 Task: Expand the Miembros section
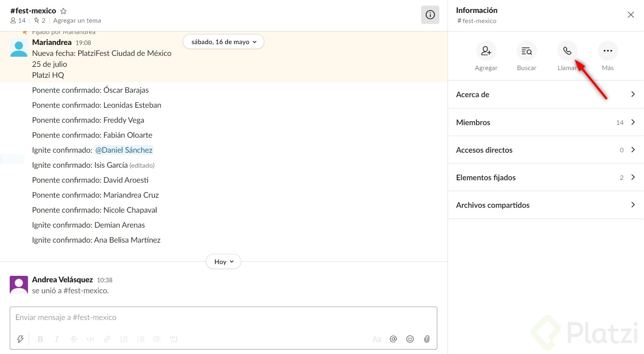[546, 122]
